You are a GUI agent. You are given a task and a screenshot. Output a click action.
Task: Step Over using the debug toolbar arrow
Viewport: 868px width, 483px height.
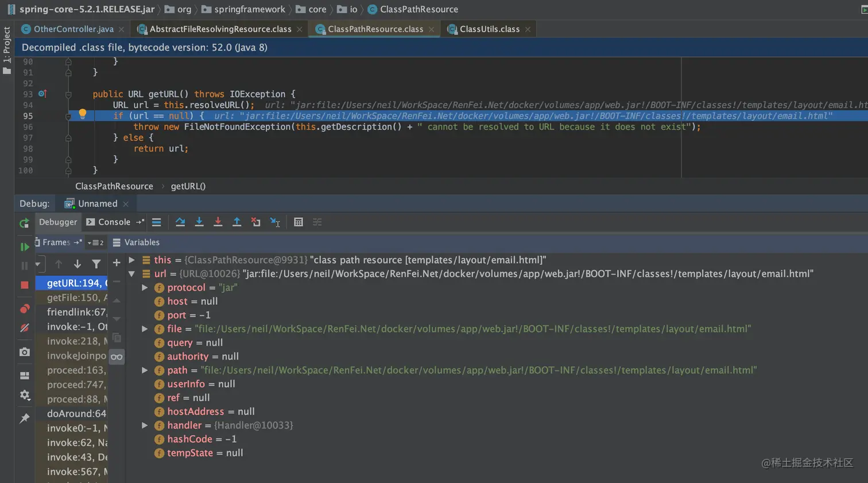point(180,222)
